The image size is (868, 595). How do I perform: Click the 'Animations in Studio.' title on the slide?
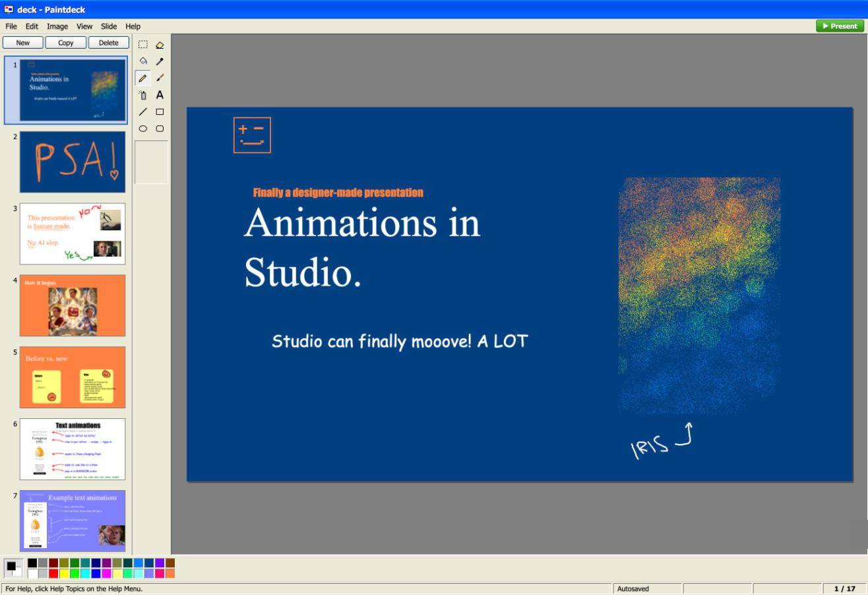(x=362, y=247)
